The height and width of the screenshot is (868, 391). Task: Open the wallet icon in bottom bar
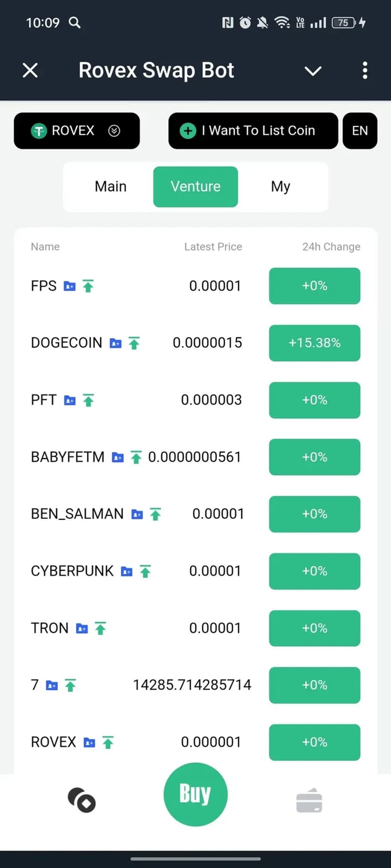coord(309,801)
